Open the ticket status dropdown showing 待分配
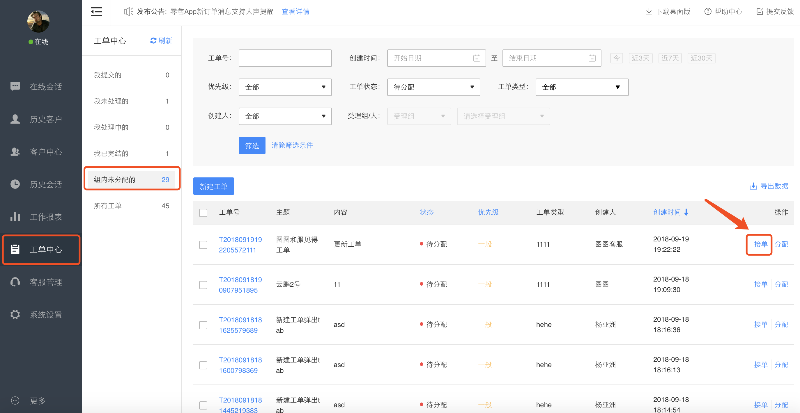The height and width of the screenshot is (413, 800). click(434, 87)
